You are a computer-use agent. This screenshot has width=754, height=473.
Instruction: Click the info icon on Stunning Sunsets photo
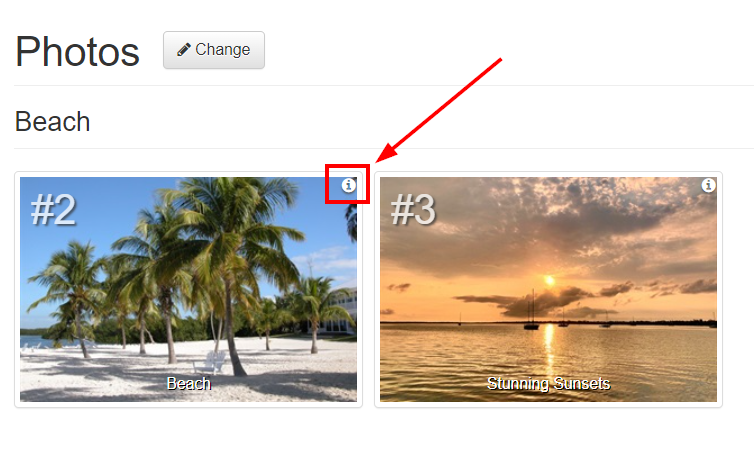[x=708, y=185]
